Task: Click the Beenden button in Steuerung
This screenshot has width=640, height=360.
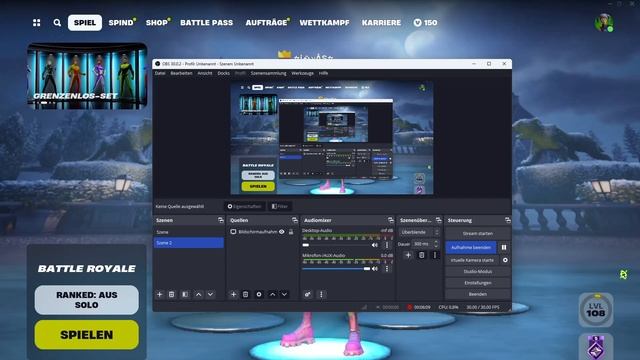Action: pyautogui.click(x=478, y=294)
